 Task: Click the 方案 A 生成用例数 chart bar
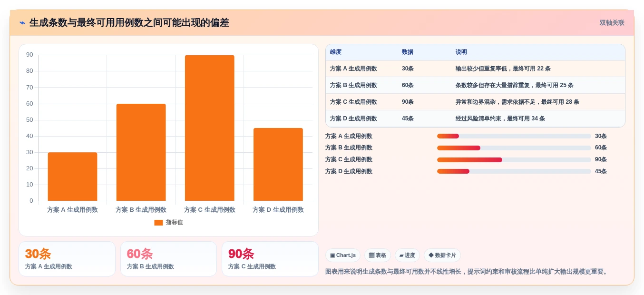[x=72, y=177]
